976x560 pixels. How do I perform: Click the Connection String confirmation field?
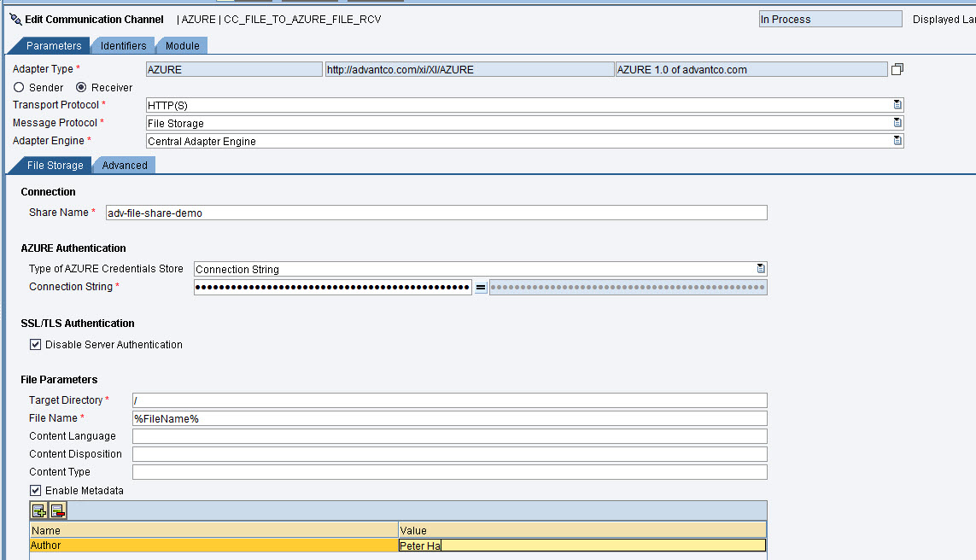[x=628, y=287]
